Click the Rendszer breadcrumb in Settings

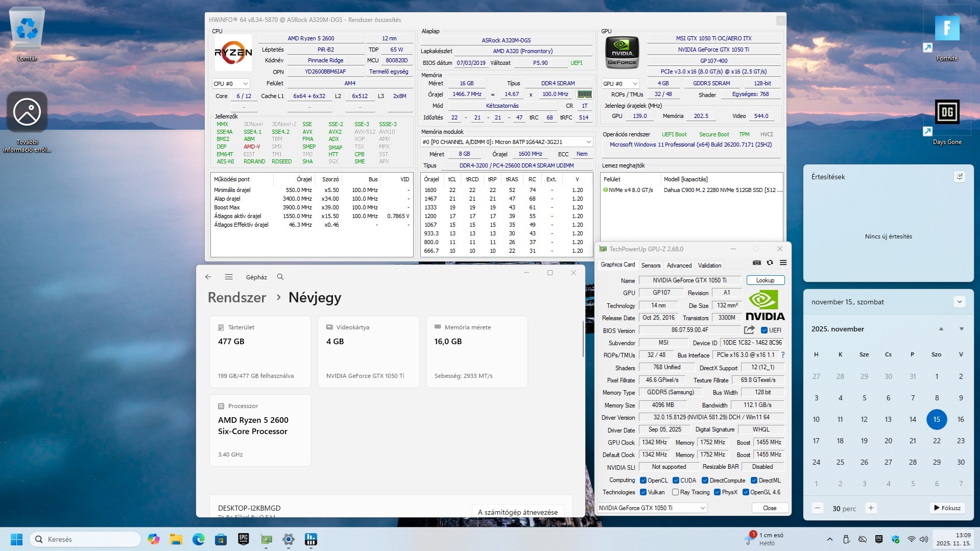pyautogui.click(x=237, y=297)
